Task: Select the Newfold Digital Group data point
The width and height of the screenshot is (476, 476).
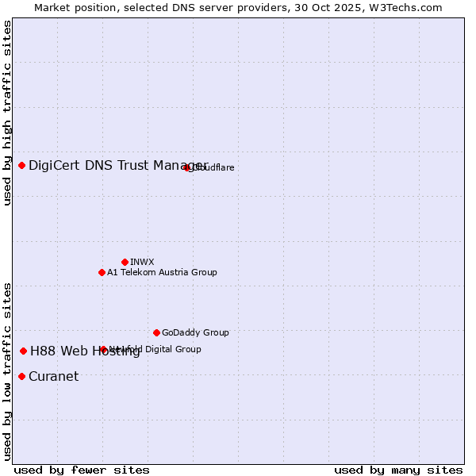Action: pos(103,349)
